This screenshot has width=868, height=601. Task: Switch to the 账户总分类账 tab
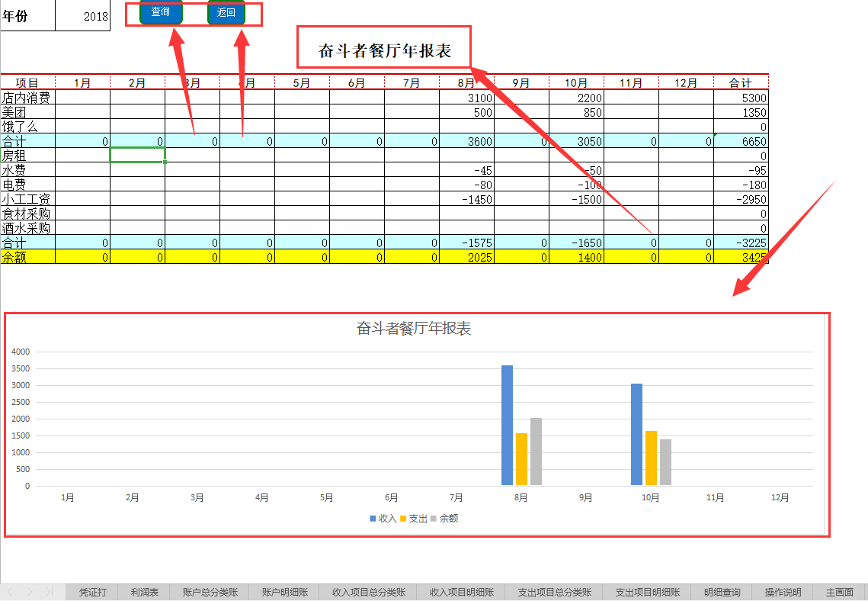pyautogui.click(x=208, y=591)
